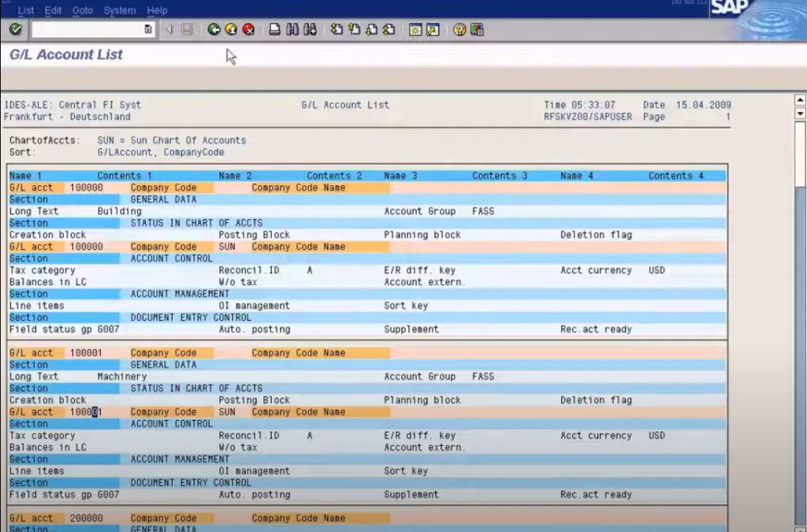This screenshot has width=807, height=532.
Task: Open Help with the question mark icon
Action: coord(459,30)
